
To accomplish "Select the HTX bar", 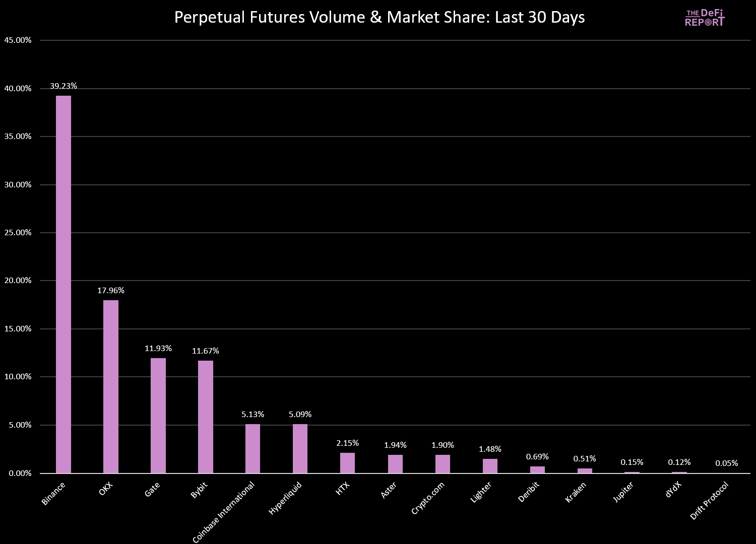I will point(347,462).
